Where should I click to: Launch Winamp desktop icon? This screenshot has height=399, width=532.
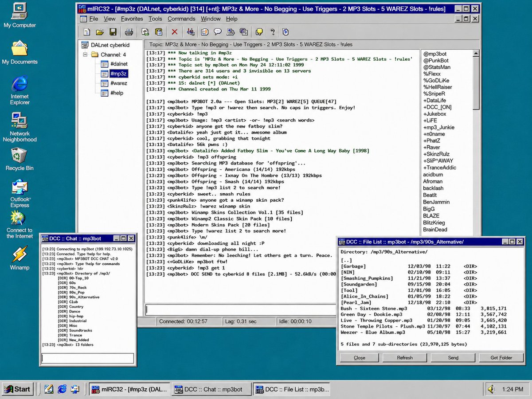click(x=20, y=258)
